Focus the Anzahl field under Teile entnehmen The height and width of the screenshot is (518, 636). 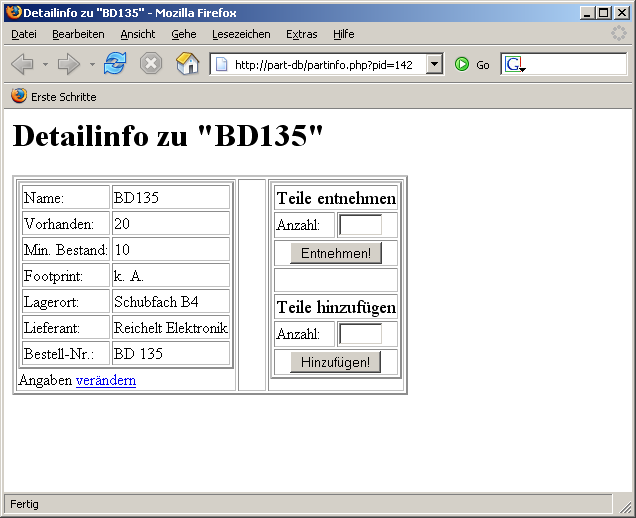[x=360, y=225]
